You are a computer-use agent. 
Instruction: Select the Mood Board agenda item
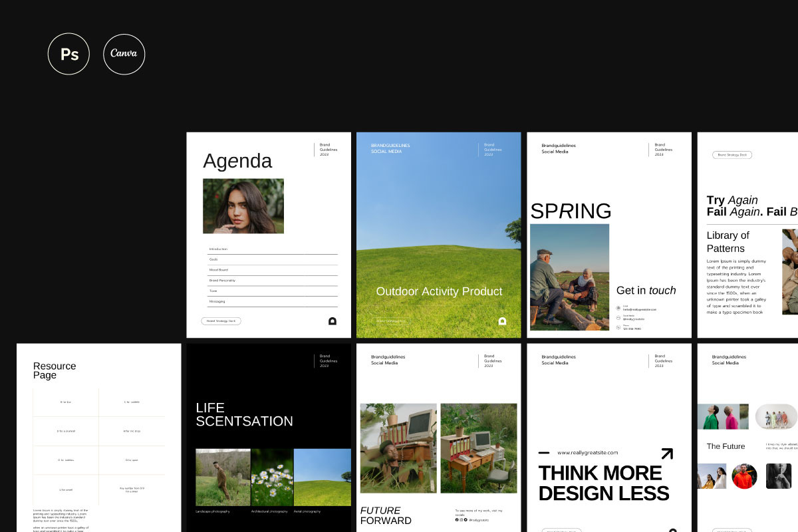pos(219,270)
